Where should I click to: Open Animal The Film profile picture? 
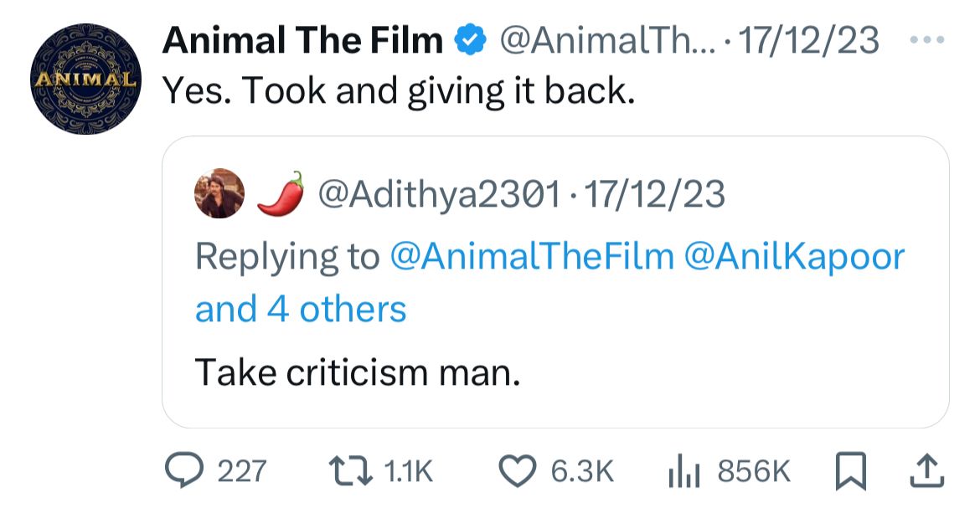84,80
